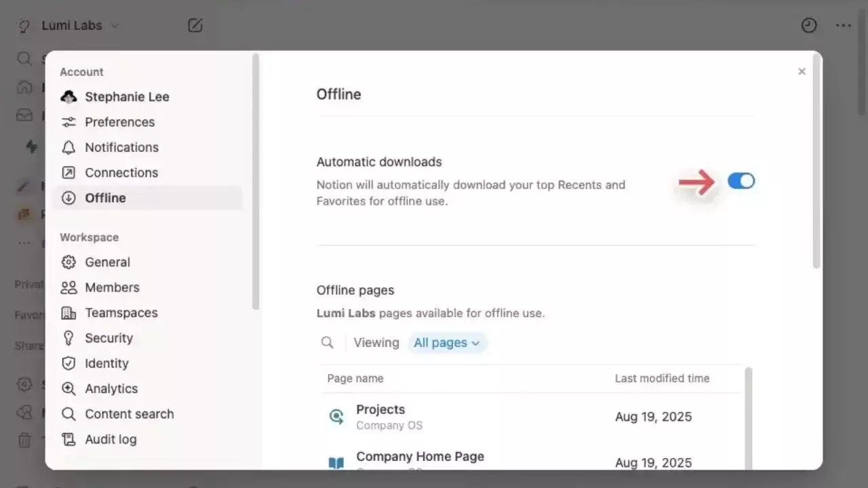This screenshot has height=488, width=868.
Task: Click the Security key icon
Action: (x=68, y=338)
